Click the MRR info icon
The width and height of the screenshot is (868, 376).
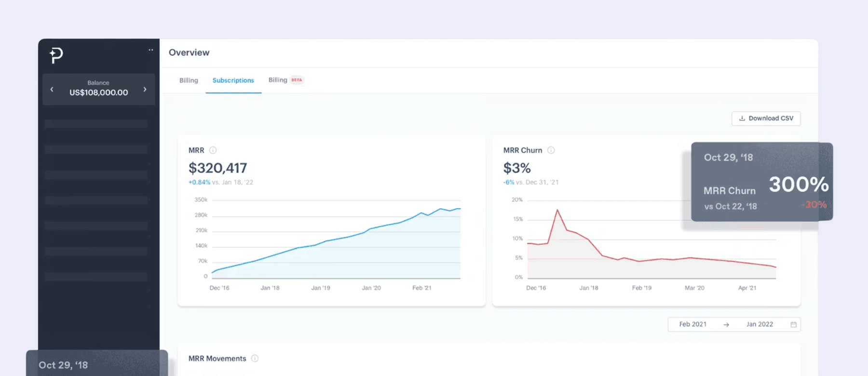[213, 150]
